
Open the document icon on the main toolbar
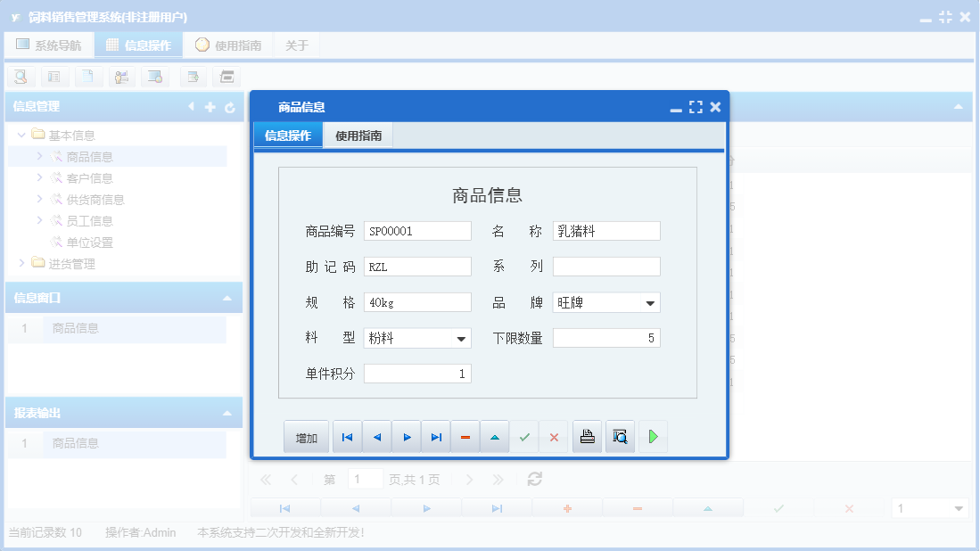point(87,77)
